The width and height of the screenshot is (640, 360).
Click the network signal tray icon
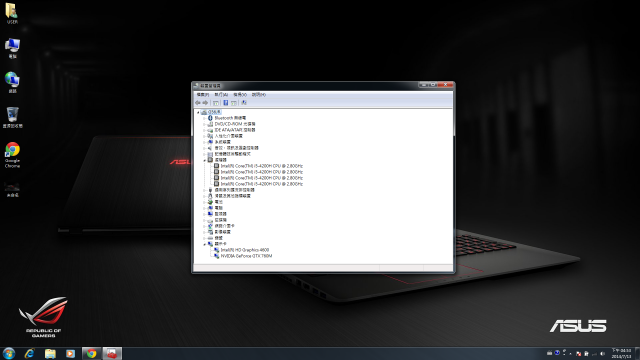click(594, 354)
